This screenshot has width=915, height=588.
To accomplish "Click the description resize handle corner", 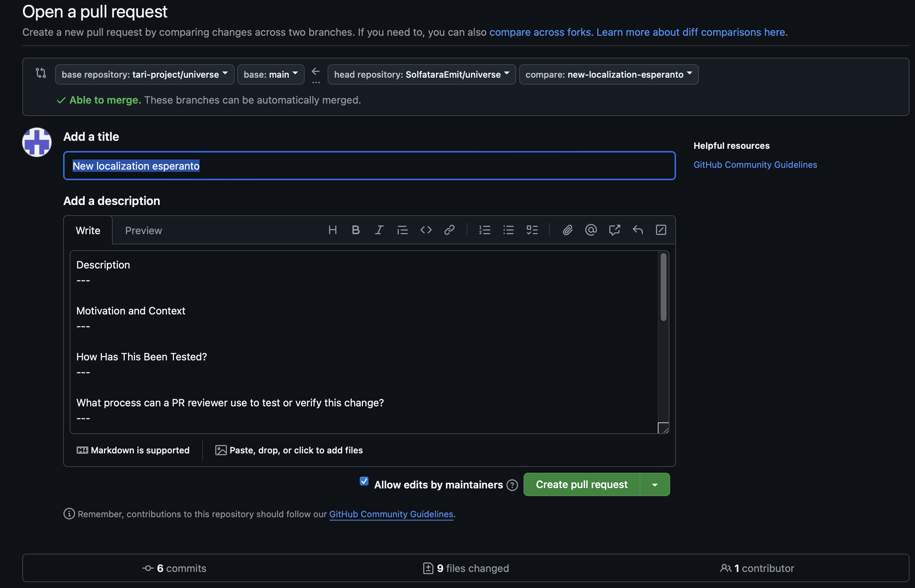I will click(x=663, y=428).
